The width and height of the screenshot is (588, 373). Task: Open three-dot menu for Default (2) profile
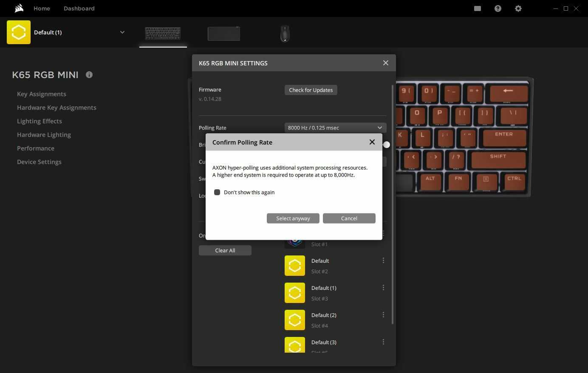click(x=383, y=315)
